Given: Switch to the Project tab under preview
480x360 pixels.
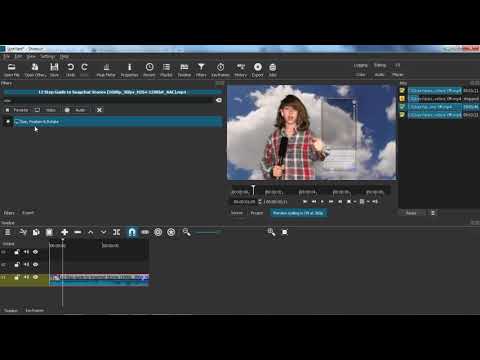Looking at the screenshot, I should pos(257,213).
